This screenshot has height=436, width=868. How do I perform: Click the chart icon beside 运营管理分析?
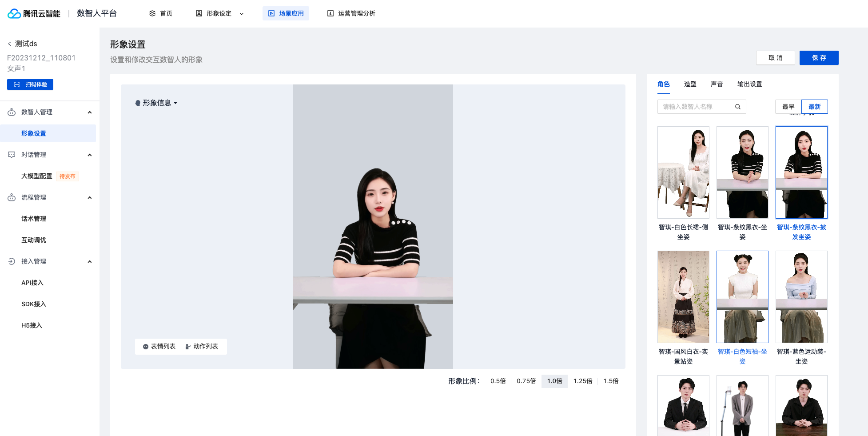tap(330, 13)
